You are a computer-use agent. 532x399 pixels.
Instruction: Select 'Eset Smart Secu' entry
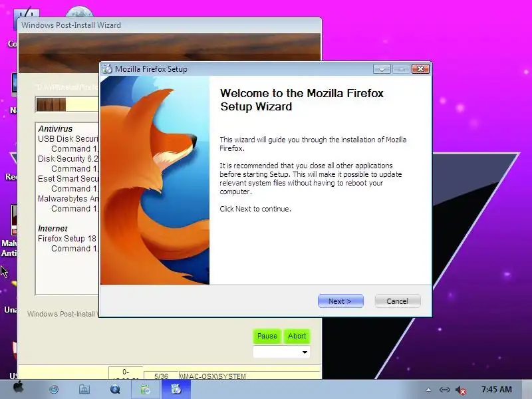[x=68, y=179]
